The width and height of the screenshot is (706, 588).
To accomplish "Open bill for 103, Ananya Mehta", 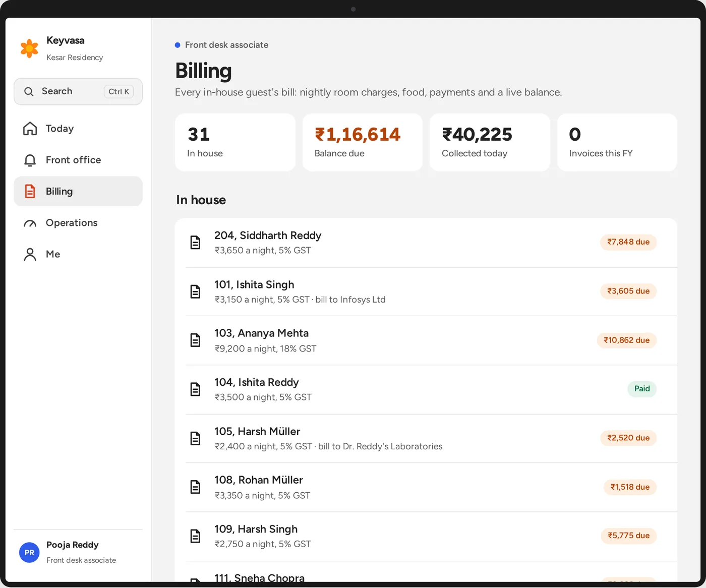I will click(426, 340).
